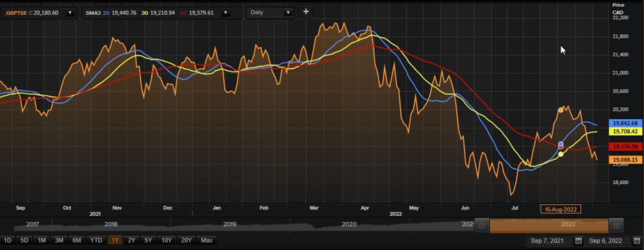This screenshot has width=644, height=250.
Task: Select the 2Y time range
Action: tap(132, 240)
